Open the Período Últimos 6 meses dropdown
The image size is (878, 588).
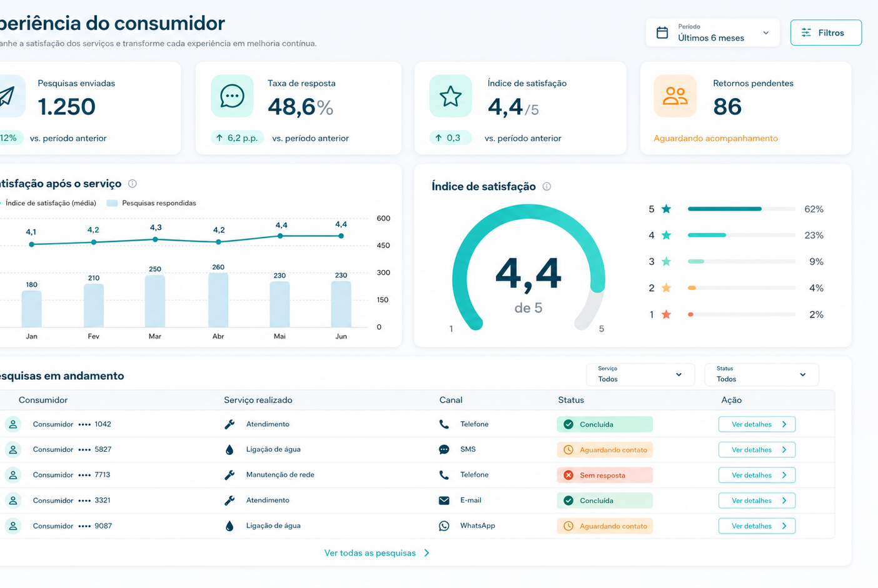pos(712,32)
